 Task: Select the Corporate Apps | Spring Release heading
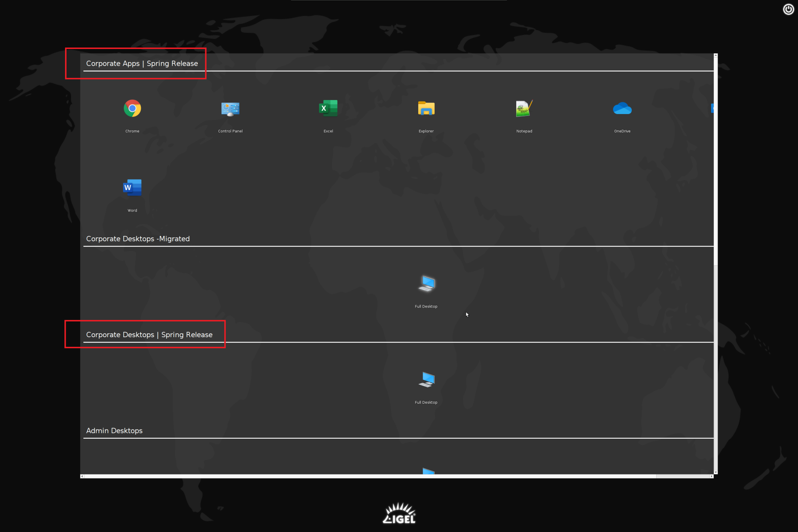(x=142, y=63)
